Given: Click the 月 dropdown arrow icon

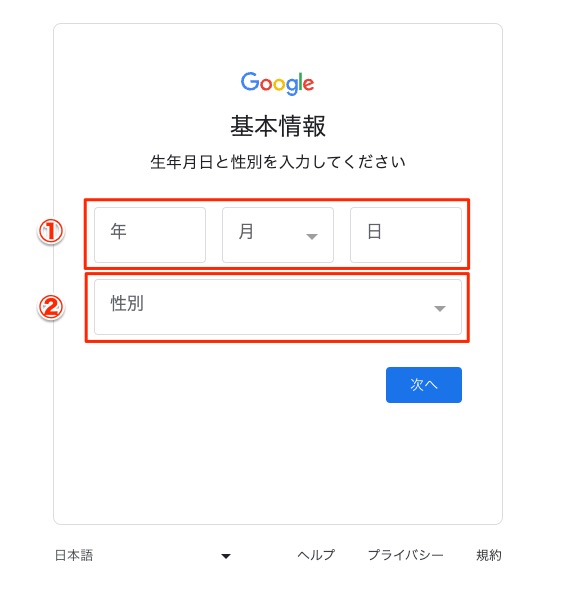Looking at the screenshot, I should [x=312, y=236].
